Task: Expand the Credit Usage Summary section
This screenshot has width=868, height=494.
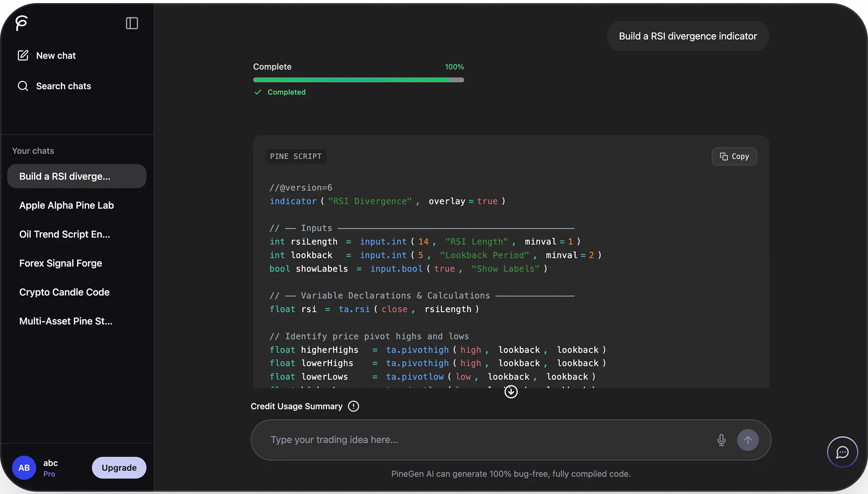Action: coord(296,406)
